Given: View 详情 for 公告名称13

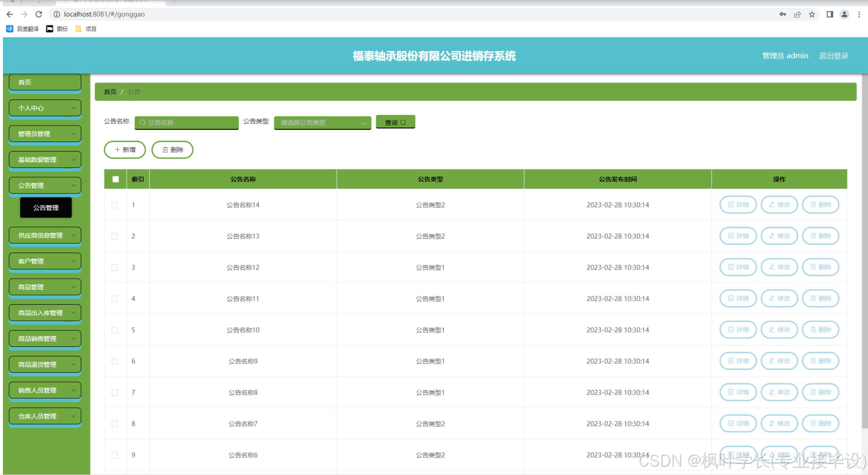Looking at the screenshot, I should click(x=738, y=236).
